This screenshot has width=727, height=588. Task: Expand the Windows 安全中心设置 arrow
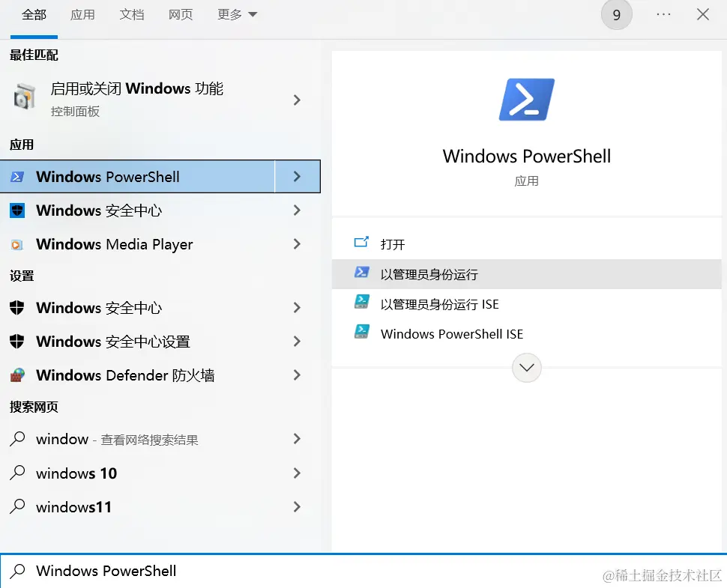[298, 342]
